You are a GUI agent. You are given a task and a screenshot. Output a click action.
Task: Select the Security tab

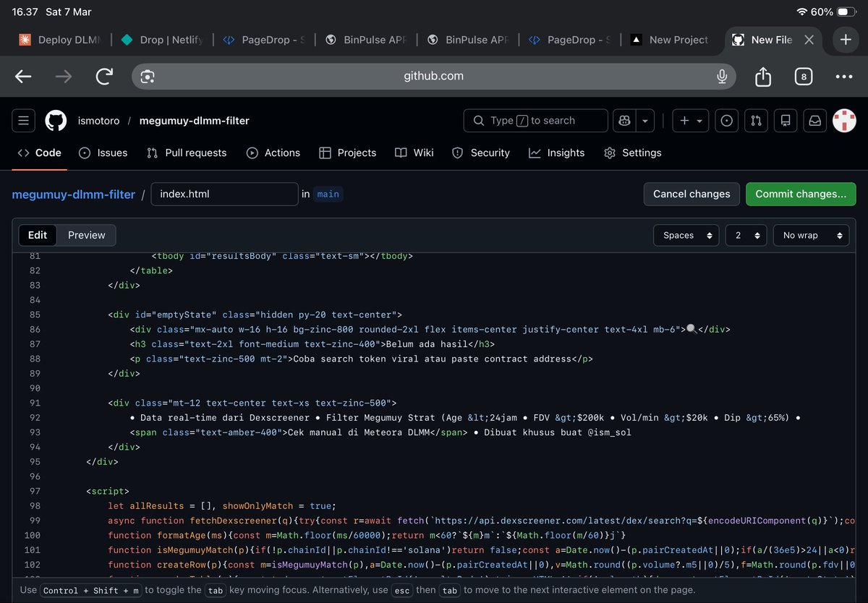pos(481,153)
